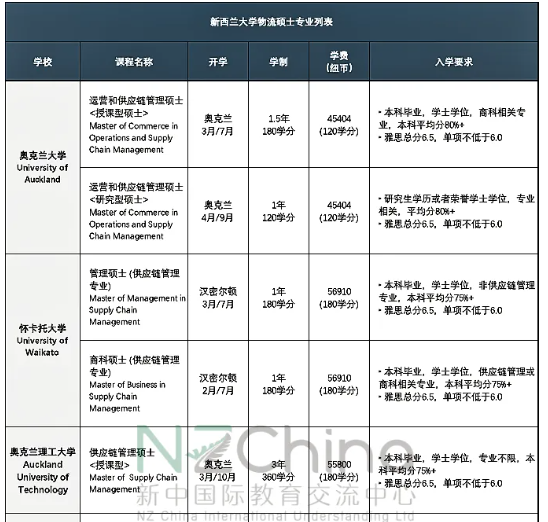Click the requirement text 商科相关专业, 本科平均分80%+
The height and width of the screenshot is (522, 548).
452,119
